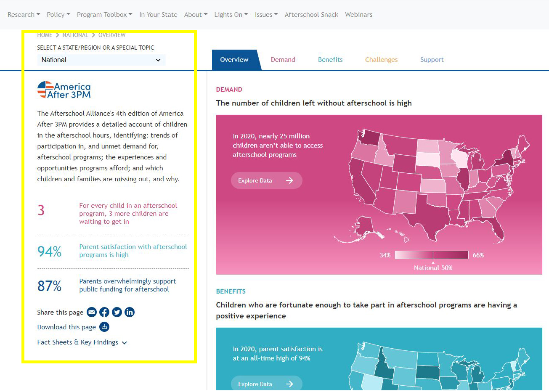Click 'Parents overwhelmingly support public funding' text
This screenshot has height=392, width=549.
point(127,285)
